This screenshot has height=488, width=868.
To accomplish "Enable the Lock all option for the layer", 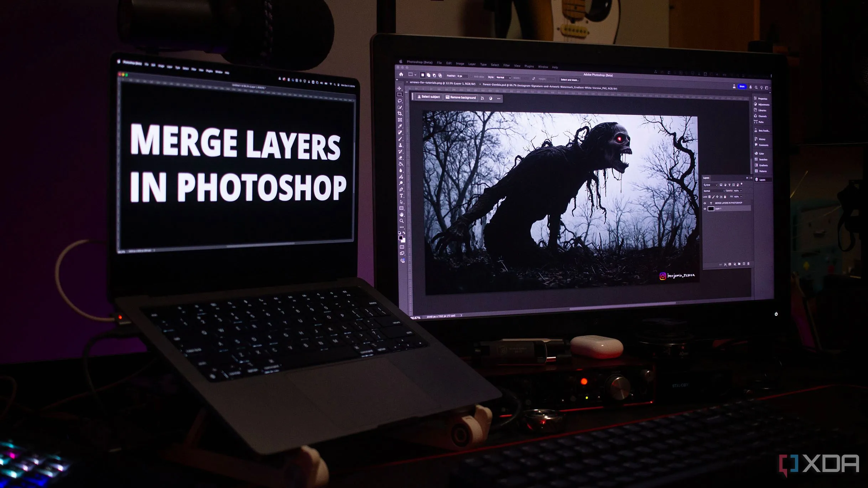I will click(x=725, y=197).
